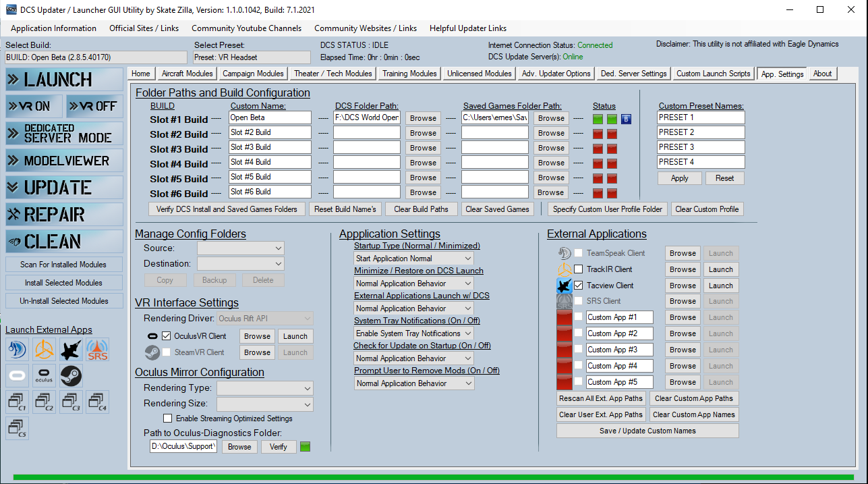Click the Tacview icon beside the Tacview Client checkbox
This screenshot has width=868, height=484.
(x=565, y=286)
